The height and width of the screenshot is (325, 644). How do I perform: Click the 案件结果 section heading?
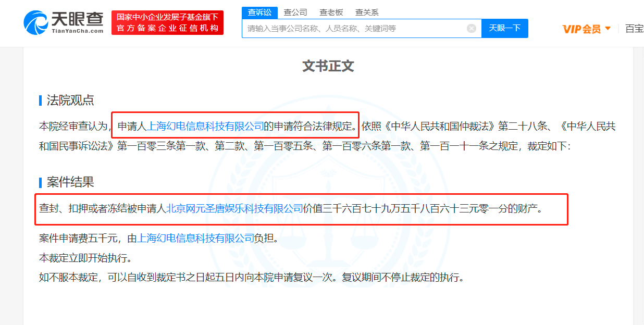70,182
